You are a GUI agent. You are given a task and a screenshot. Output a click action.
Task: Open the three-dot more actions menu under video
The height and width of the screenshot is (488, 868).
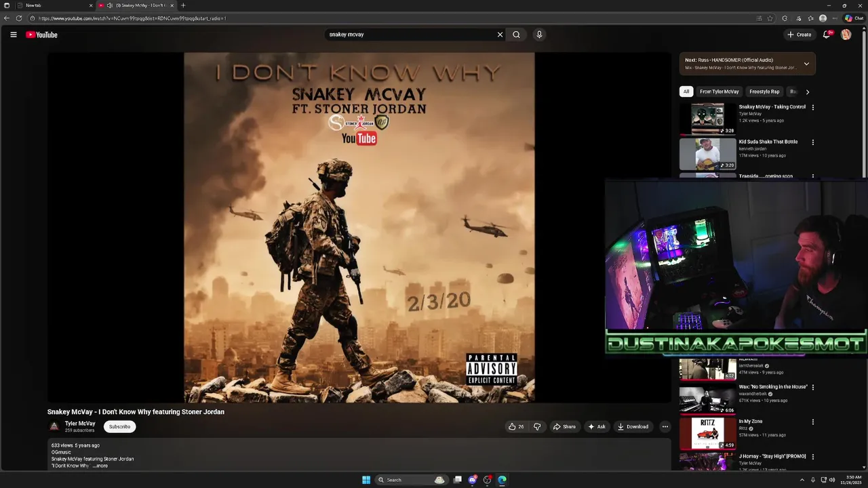pos(665,427)
